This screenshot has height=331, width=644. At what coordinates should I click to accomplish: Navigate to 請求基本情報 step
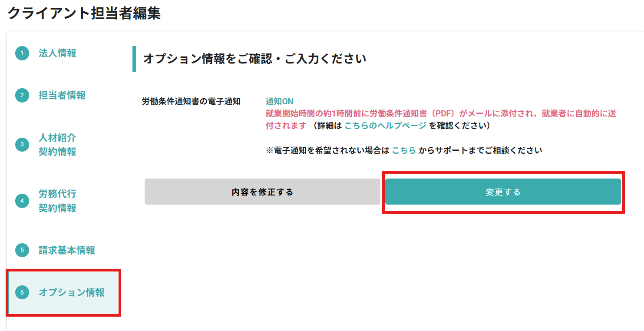click(x=67, y=250)
